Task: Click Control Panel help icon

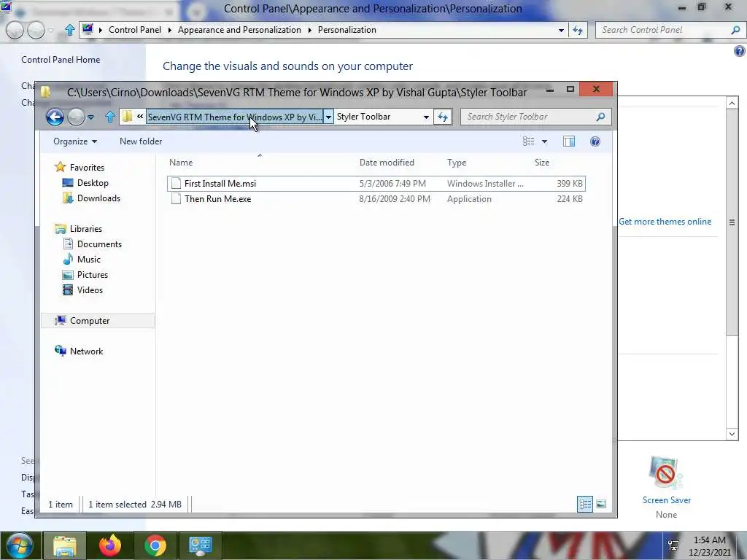Action: click(740, 51)
